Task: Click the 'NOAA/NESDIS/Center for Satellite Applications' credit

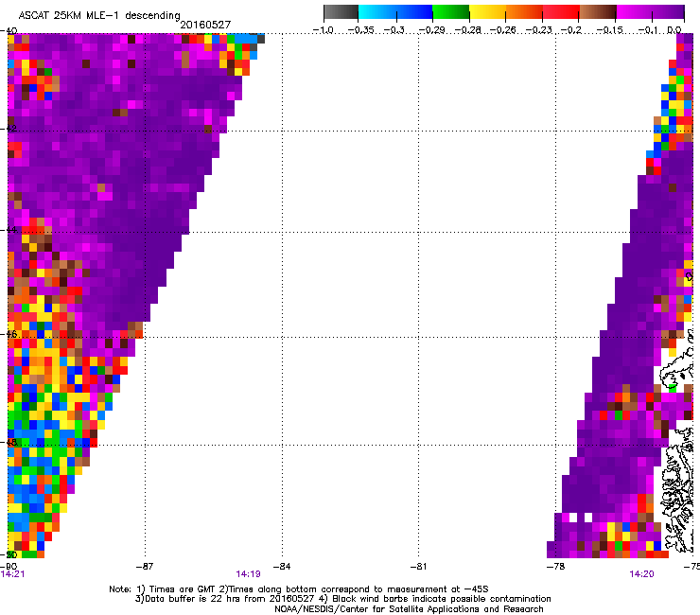Action: tap(409, 609)
